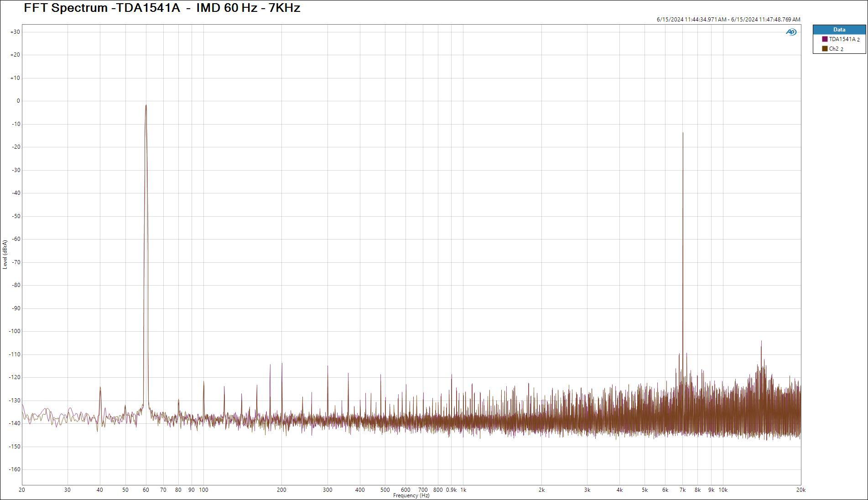Click the -50 level axis value
The width and height of the screenshot is (868, 500).
[15, 216]
